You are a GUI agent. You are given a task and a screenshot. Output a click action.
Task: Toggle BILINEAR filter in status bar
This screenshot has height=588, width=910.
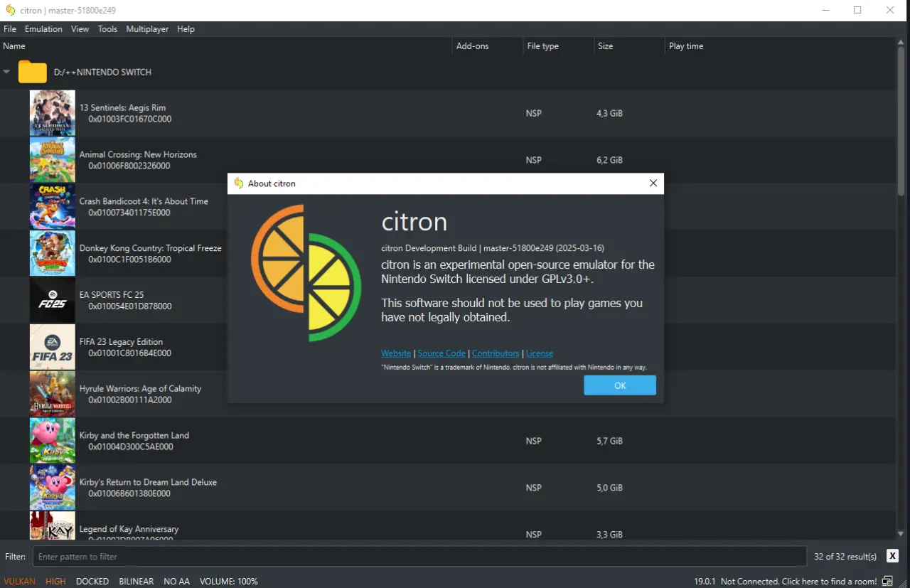tap(136, 581)
